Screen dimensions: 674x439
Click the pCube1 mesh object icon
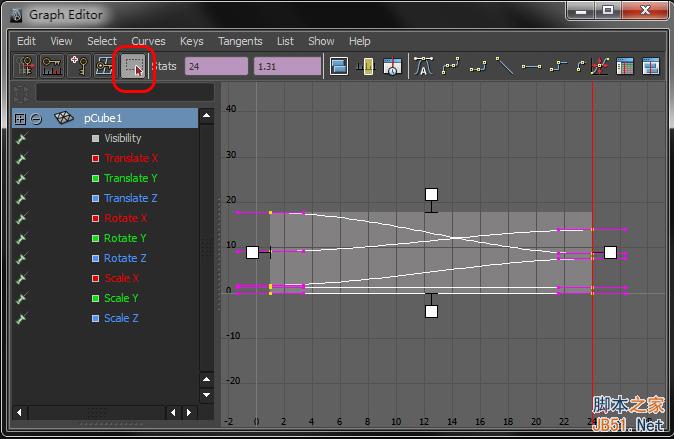64,118
